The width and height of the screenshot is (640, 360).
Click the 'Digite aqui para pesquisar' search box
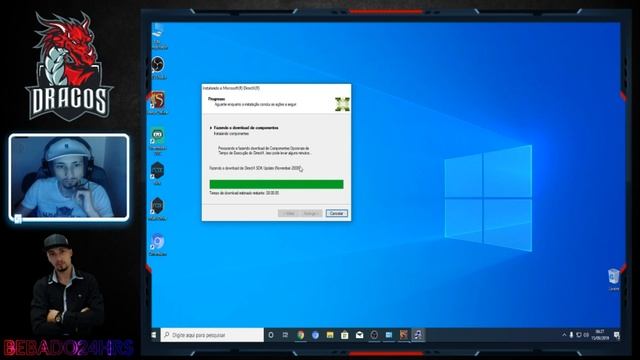pyautogui.click(x=212, y=335)
